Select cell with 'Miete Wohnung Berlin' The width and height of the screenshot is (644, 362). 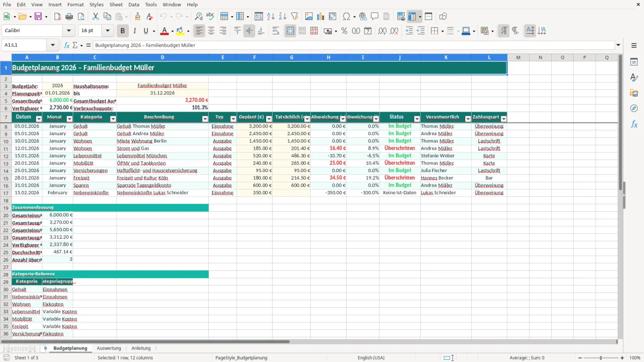click(x=162, y=141)
